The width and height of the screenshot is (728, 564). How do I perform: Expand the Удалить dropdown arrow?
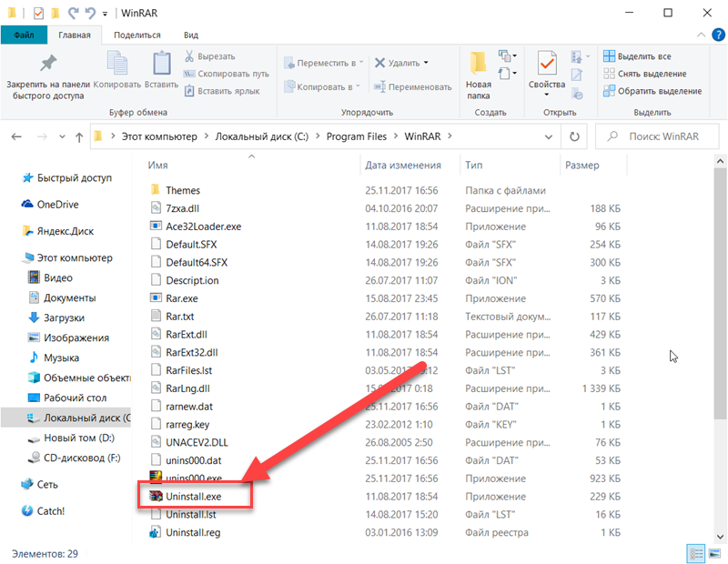(426, 63)
